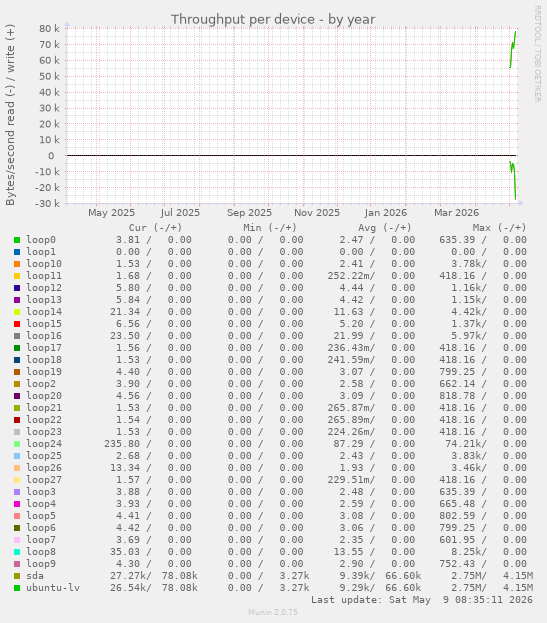Click the 'Throughput per device - by year' title

(273, 19)
